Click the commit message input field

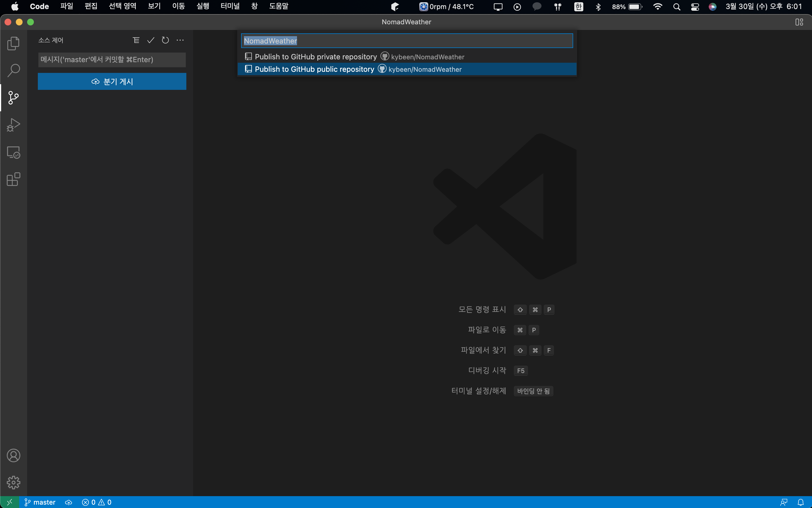pos(112,60)
